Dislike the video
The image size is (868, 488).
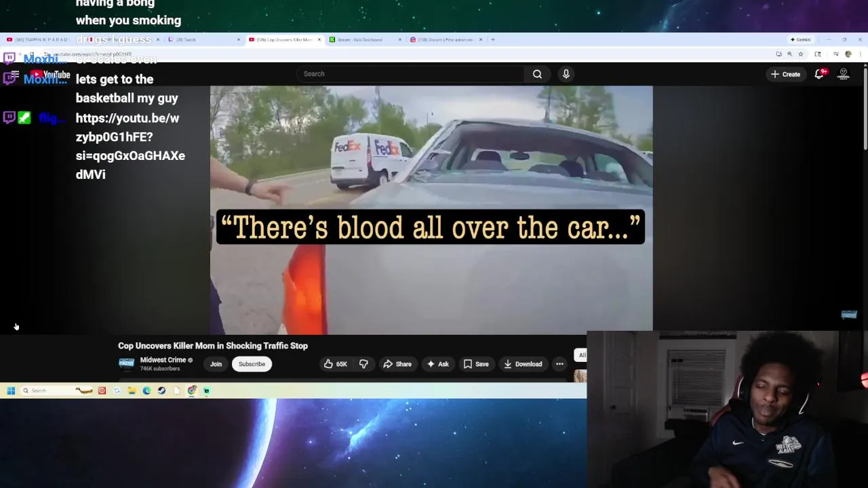(363, 364)
